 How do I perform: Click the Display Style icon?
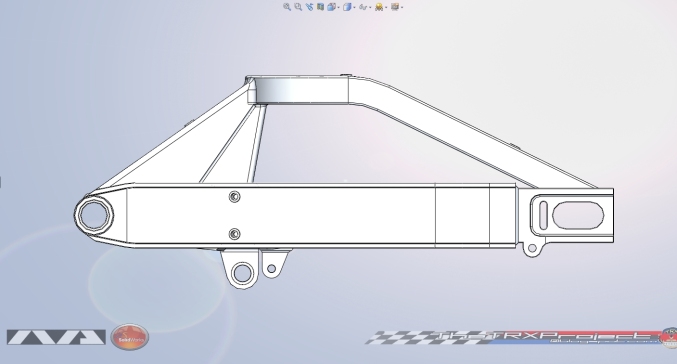[347, 7]
